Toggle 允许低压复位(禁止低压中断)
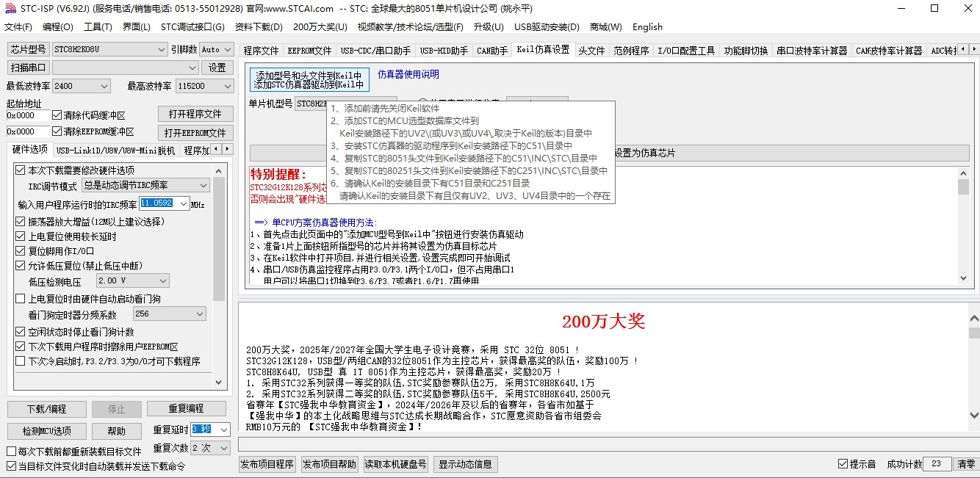This screenshot has width=980, height=478. point(21,266)
